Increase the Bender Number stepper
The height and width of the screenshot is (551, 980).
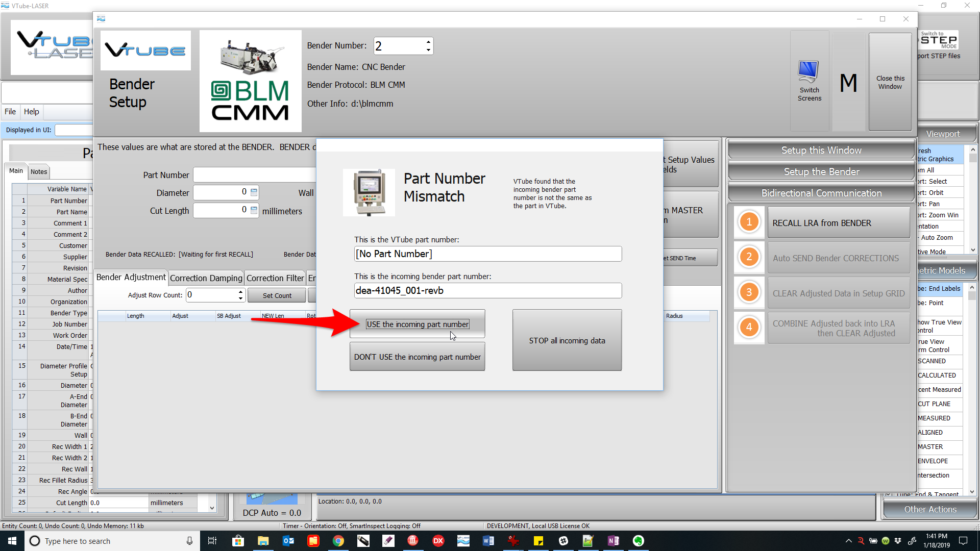[x=428, y=42]
